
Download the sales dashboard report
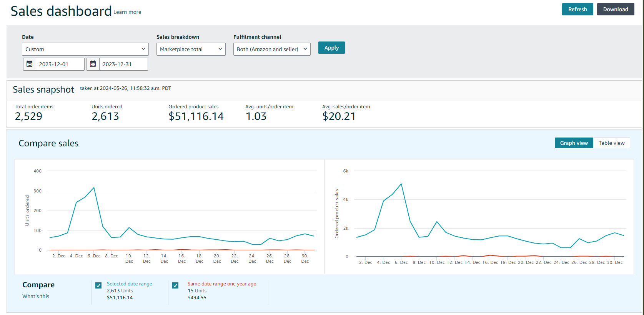(615, 9)
